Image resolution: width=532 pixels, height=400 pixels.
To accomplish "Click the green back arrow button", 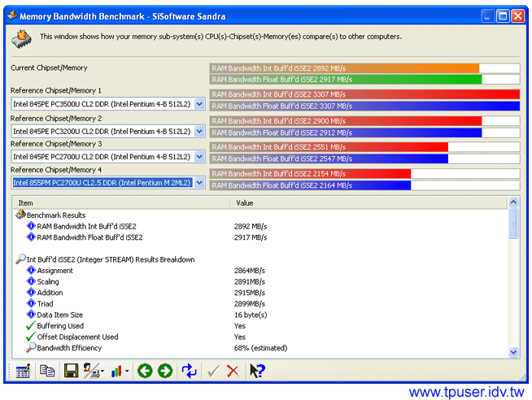I will click(145, 371).
